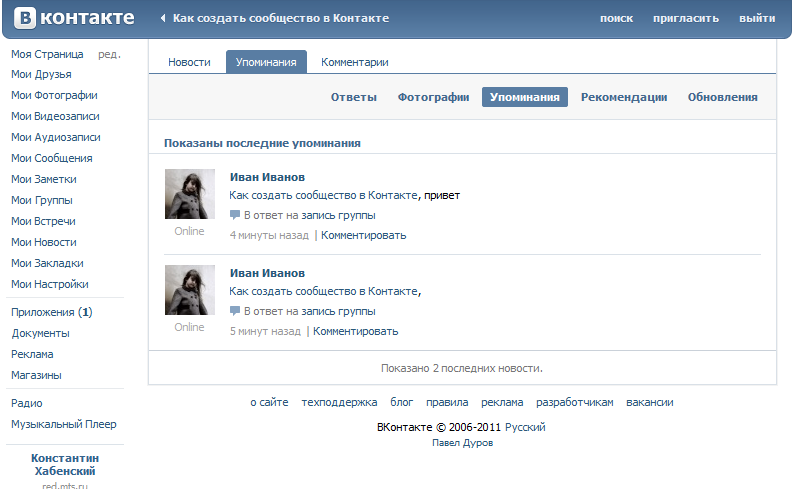Screen dimensions: 799x489
Task: Open Приложения (1)
Action: pyautogui.click(x=51, y=312)
